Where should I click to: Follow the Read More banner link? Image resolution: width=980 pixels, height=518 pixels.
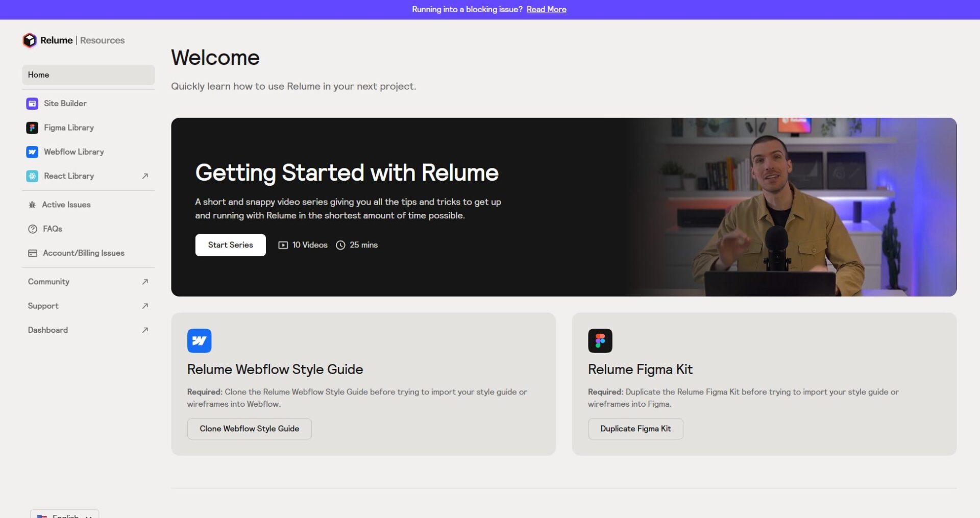[546, 10]
